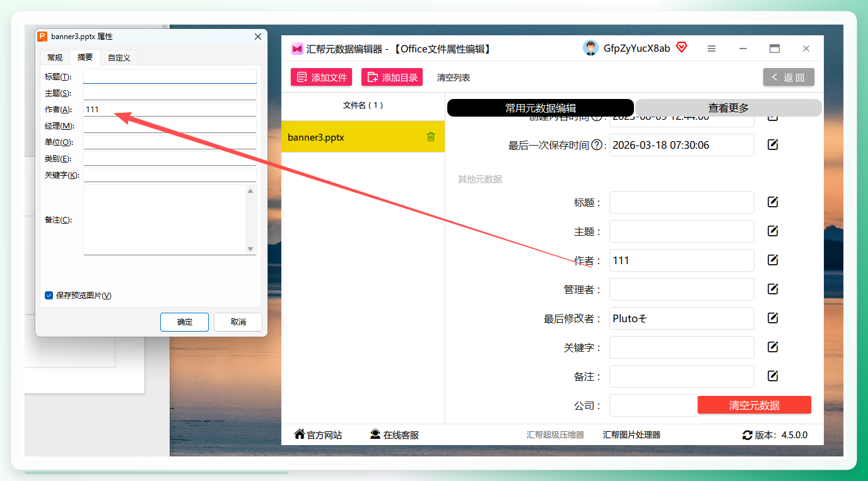The width and height of the screenshot is (868, 481).
Task: Click the red VIP diamond icon
Action: click(x=681, y=47)
